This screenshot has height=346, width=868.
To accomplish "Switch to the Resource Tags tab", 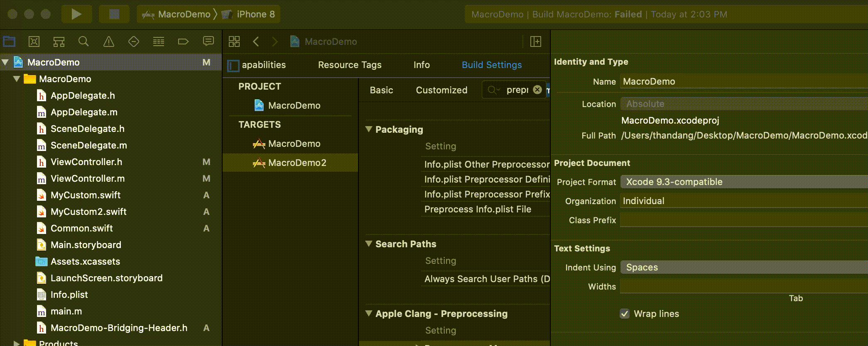I will [x=350, y=65].
